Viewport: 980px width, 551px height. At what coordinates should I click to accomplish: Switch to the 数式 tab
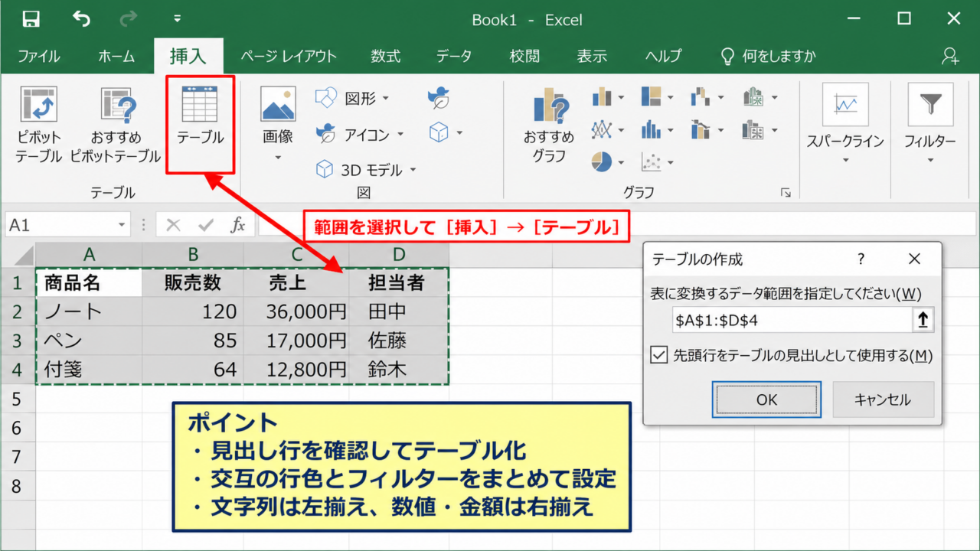[x=386, y=56]
